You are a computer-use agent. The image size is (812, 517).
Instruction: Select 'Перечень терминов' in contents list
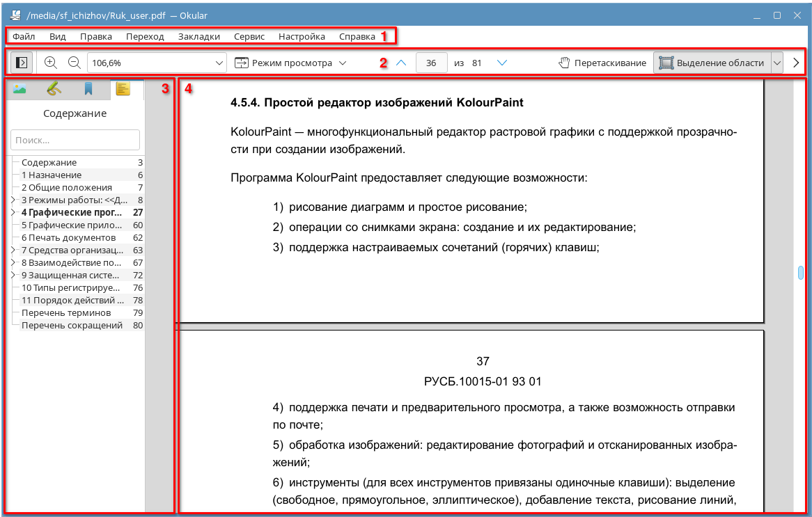(x=66, y=313)
